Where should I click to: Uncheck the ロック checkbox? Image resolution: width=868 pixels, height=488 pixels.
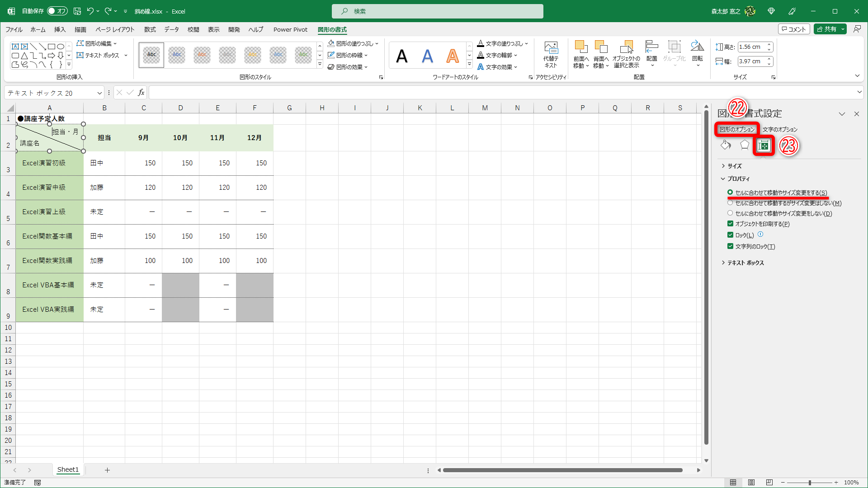pyautogui.click(x=731, y=235)
